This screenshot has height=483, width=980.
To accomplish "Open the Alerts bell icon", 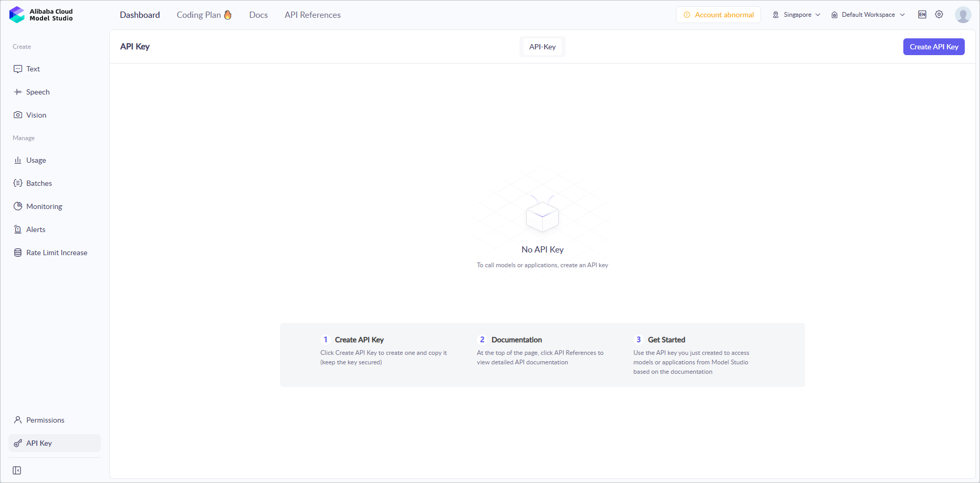I will click(18, 229).
